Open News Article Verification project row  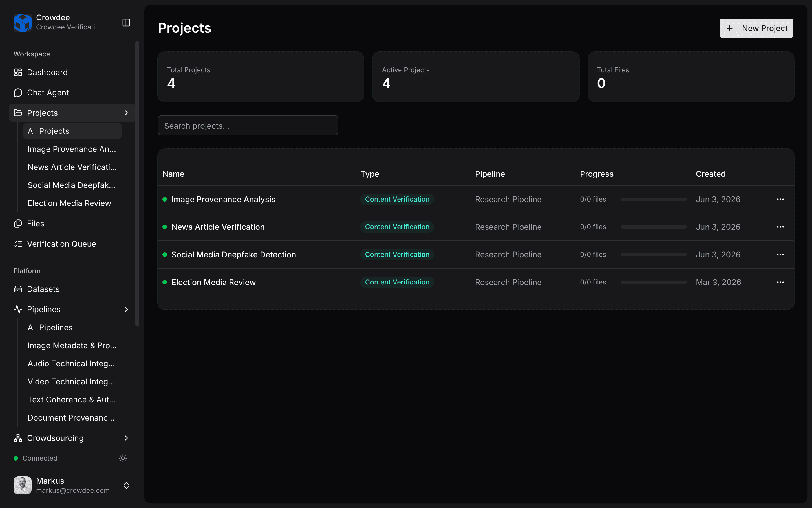pyautogui.click(x=476, y=227)
